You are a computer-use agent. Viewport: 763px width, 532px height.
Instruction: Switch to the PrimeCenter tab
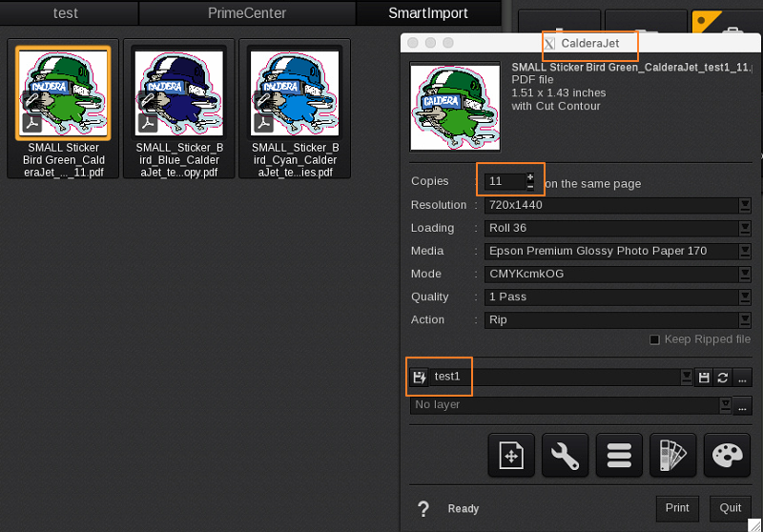click(x=247, y=13)
